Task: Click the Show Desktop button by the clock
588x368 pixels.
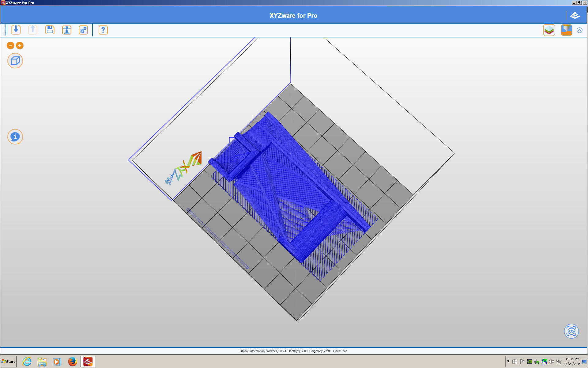Action: coord(585,362)
